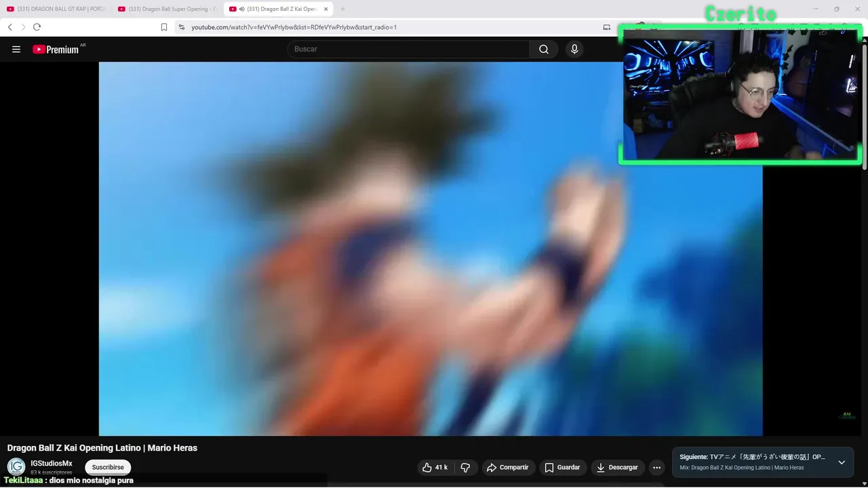Click the search magnifier button
Image resolution: width=868 pixels, height=488 pixels.
(544, 49)
